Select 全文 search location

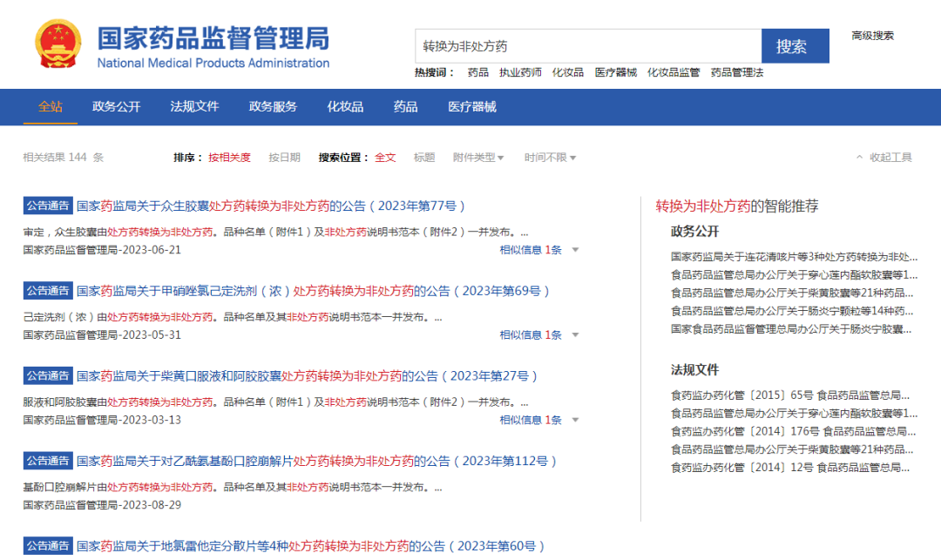(385, 158)
